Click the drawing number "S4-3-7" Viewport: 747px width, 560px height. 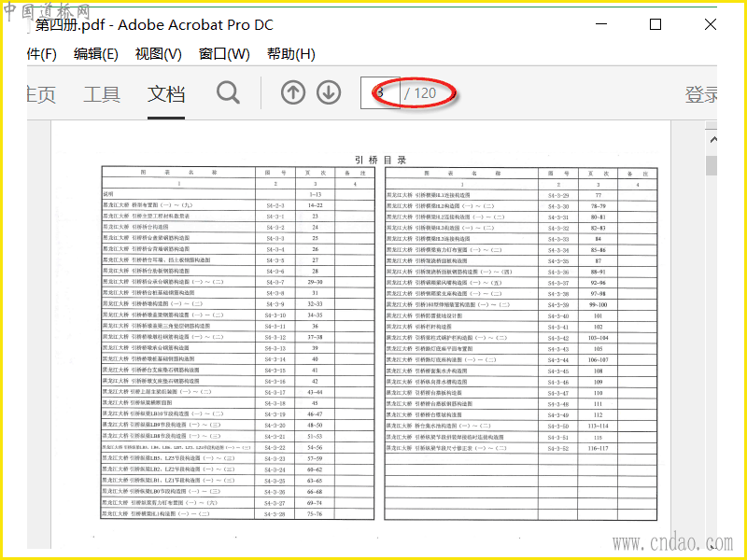click(275, 282)
